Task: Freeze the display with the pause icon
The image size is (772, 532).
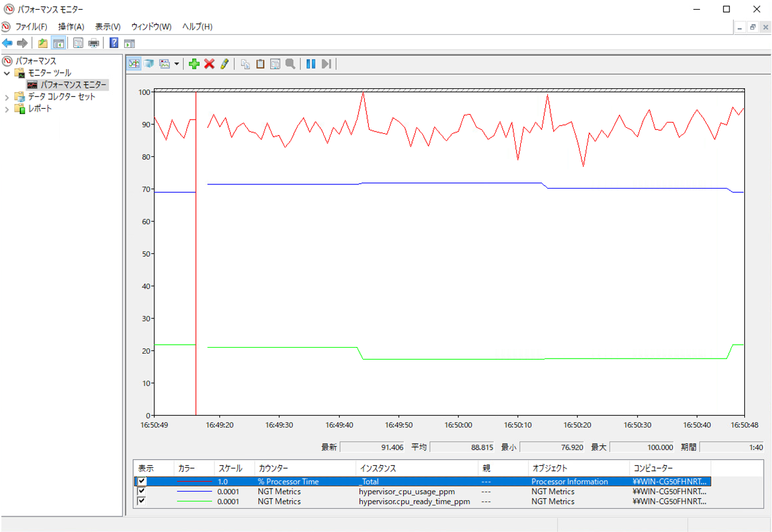Action: click(x=311, y=64)
